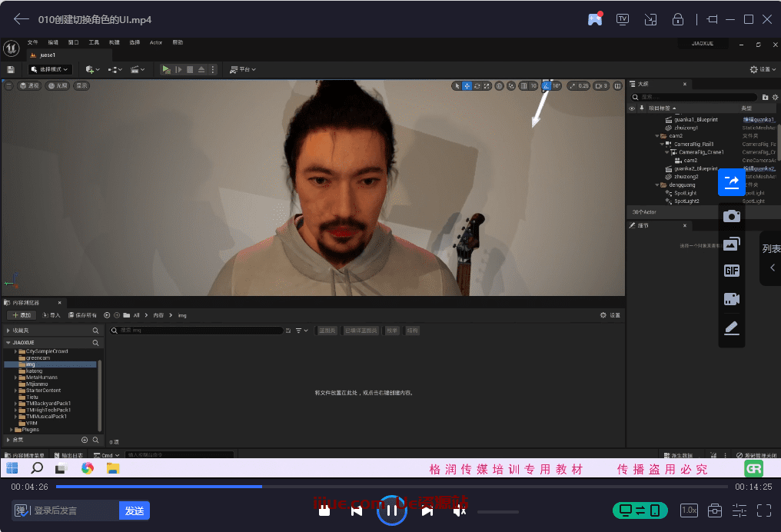Image resolution: width=781 pixels, height=532 pixels.
Task: Lock the player with the padlock icon
Action: (x=678, y=19)
